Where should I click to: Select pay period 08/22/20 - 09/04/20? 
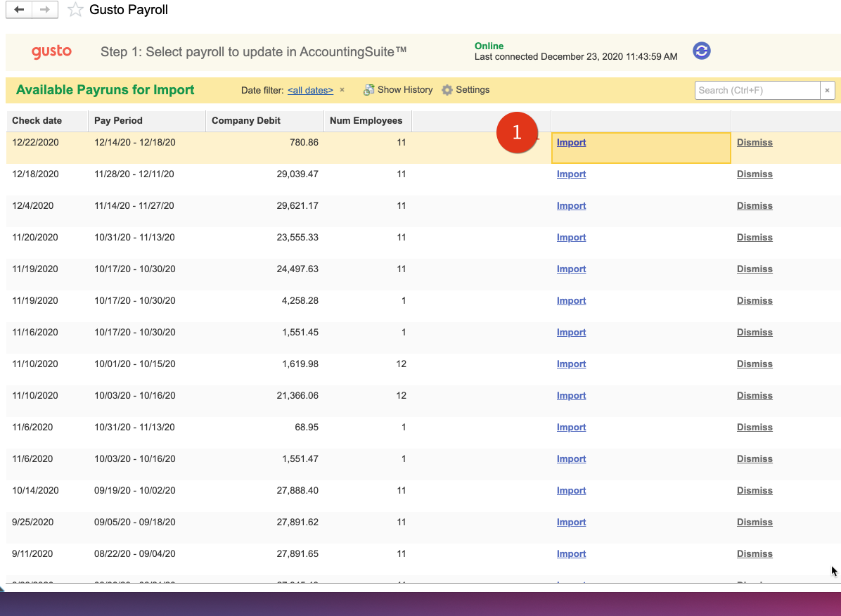pyautogui.click(x=147, y=559)
